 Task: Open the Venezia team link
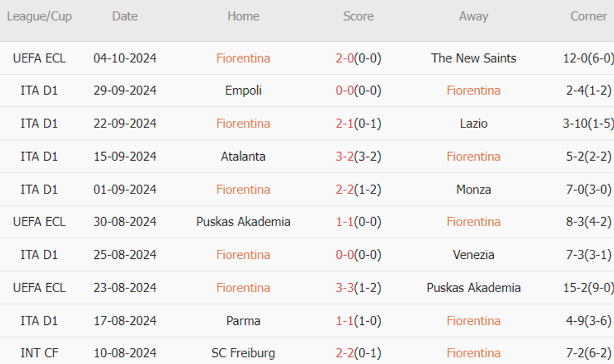[473, 255]
